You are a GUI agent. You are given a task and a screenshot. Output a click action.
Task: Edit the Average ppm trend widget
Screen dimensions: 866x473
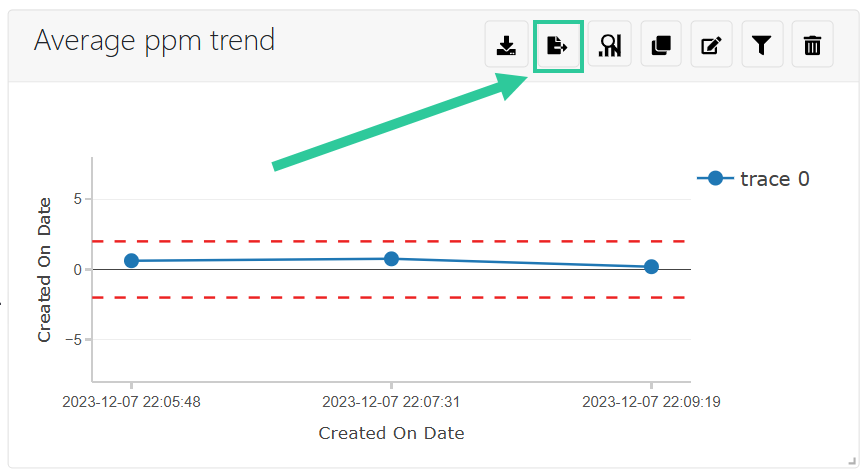pos(712,45)
